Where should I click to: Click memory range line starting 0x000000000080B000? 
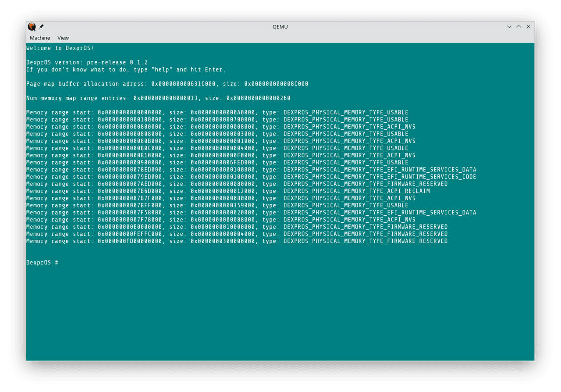pos(221,141)
